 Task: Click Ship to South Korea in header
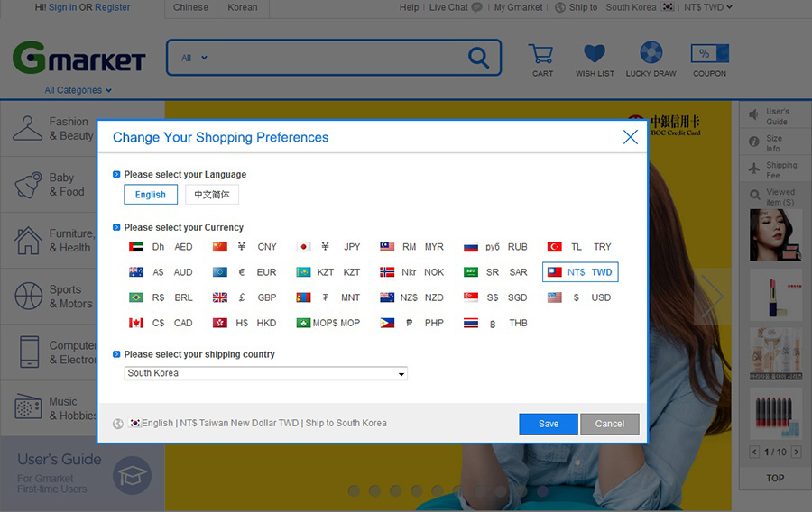pos(614,7)
